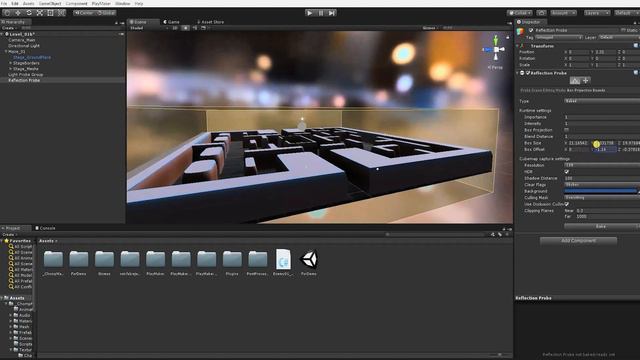Toggle the Reflection Probe component enabled checkbox
The image size is (640, 360).
[x=528, y=73]
